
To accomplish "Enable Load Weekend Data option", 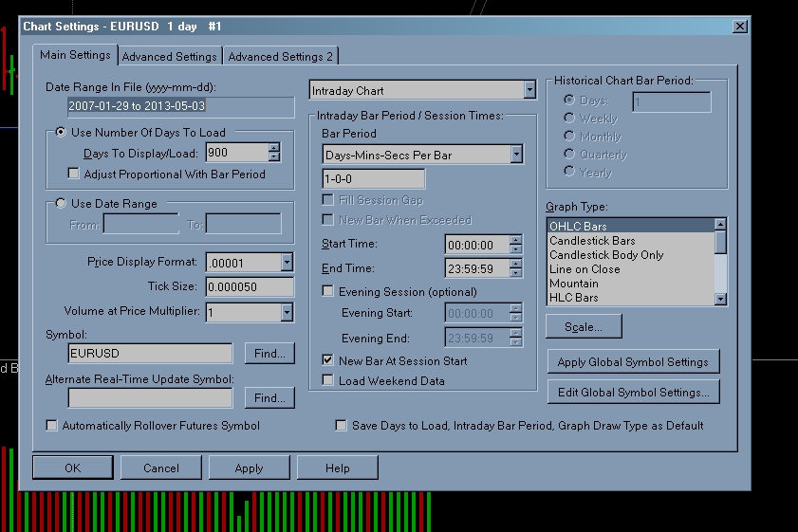I will point(329,381).
